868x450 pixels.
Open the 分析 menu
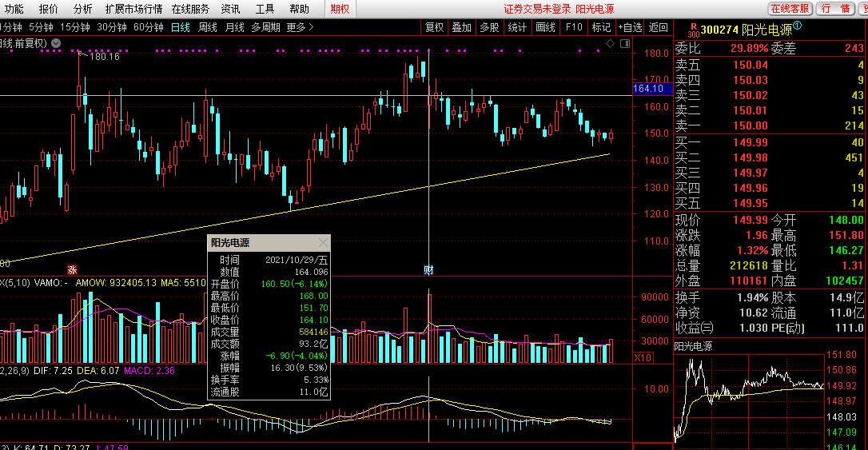[82, 9]
